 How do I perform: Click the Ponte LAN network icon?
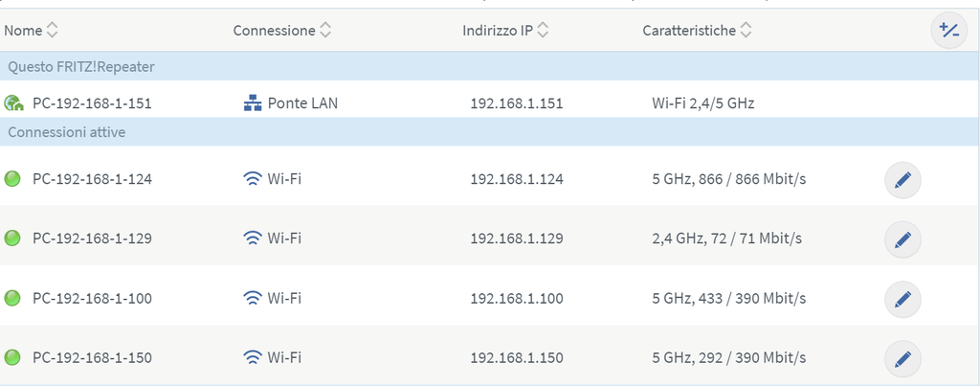(x=253, y=102)
